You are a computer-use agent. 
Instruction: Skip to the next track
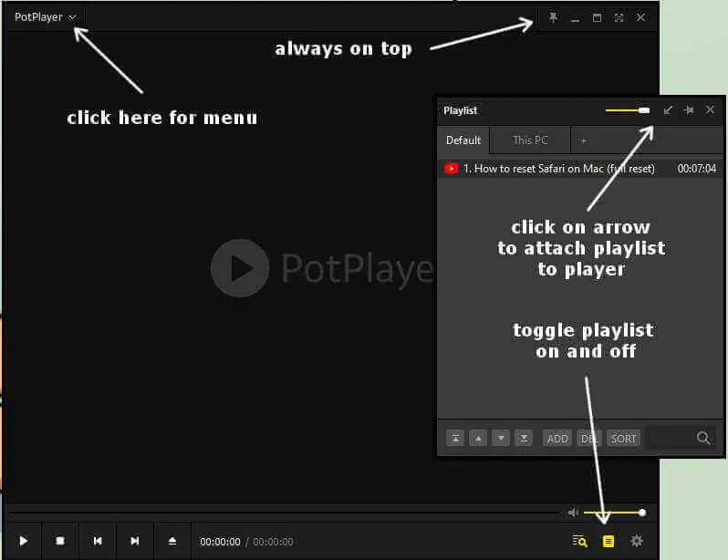(x=135, y=541)
